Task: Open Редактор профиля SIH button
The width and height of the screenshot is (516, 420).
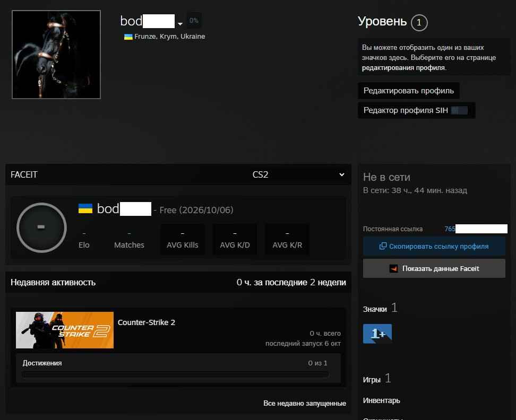Action: click(416, 110)
